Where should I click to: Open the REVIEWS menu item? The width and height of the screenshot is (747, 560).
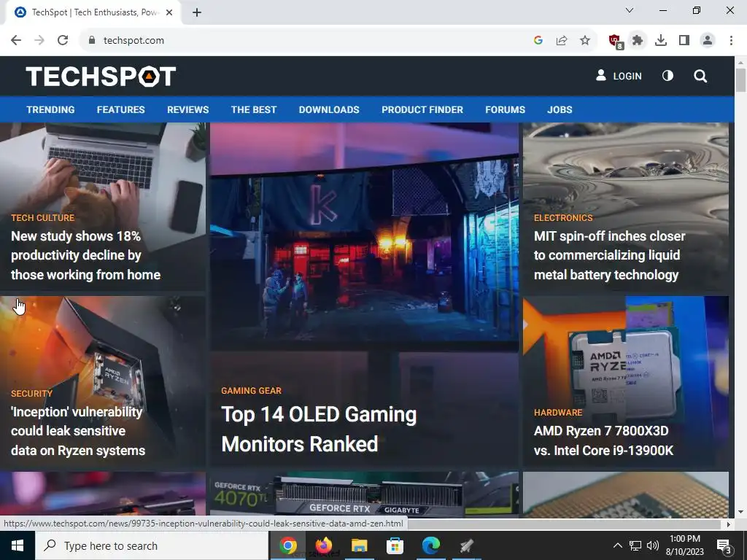pos(188,109)
